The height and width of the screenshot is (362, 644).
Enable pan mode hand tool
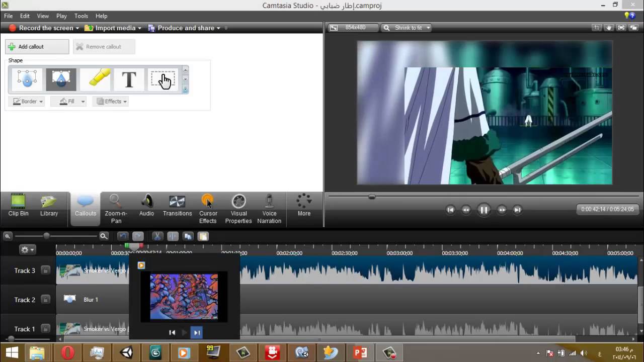(609, 28)
